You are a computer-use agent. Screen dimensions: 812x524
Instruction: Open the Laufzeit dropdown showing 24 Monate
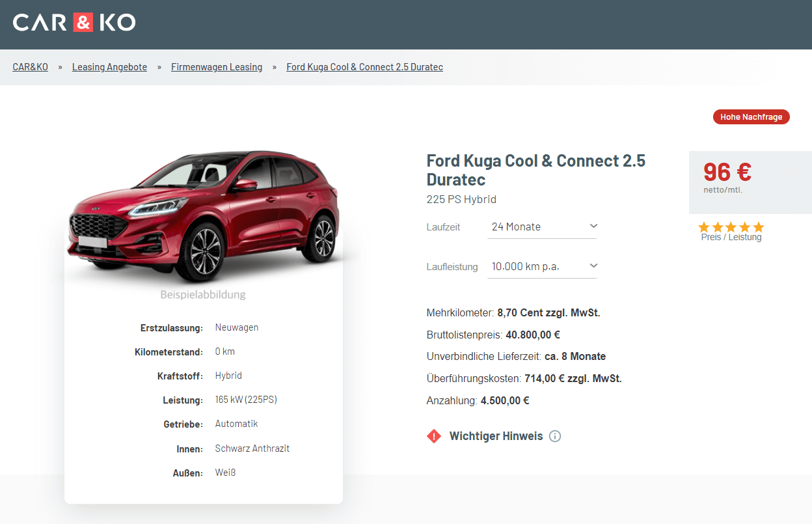[x=542, y=227]
